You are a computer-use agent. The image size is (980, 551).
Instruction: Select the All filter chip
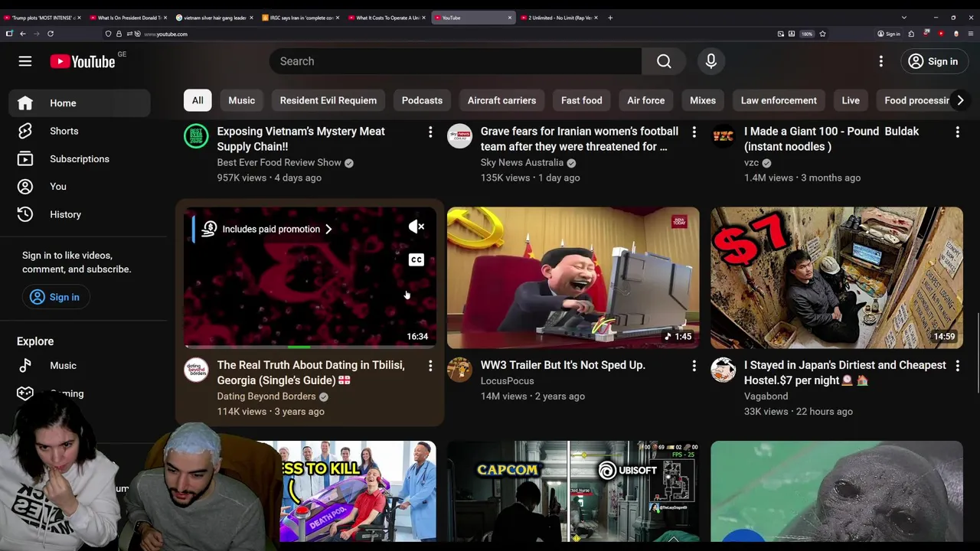click(x=198, y=100)
